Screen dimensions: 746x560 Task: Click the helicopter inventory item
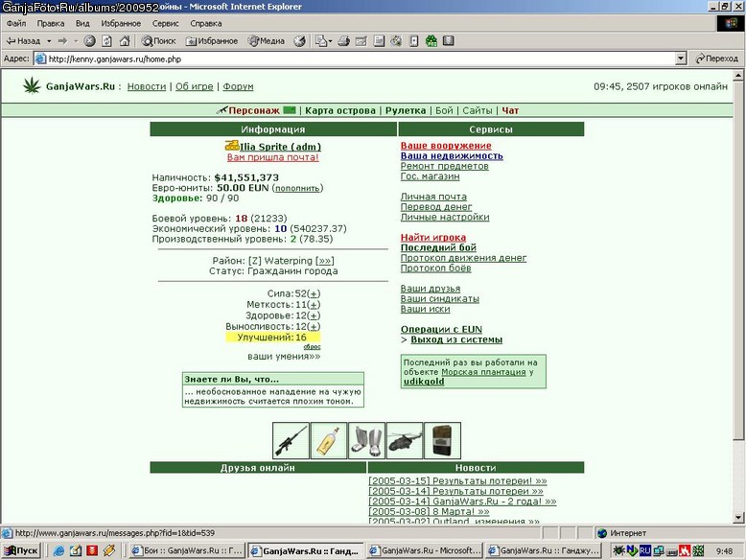pyautogui.click(x=405, y=440)
